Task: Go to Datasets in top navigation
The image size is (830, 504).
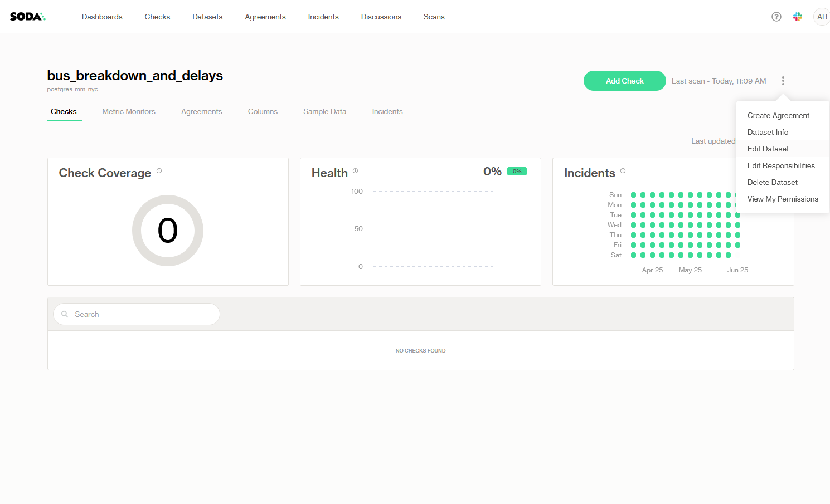Action: point(207,17)
